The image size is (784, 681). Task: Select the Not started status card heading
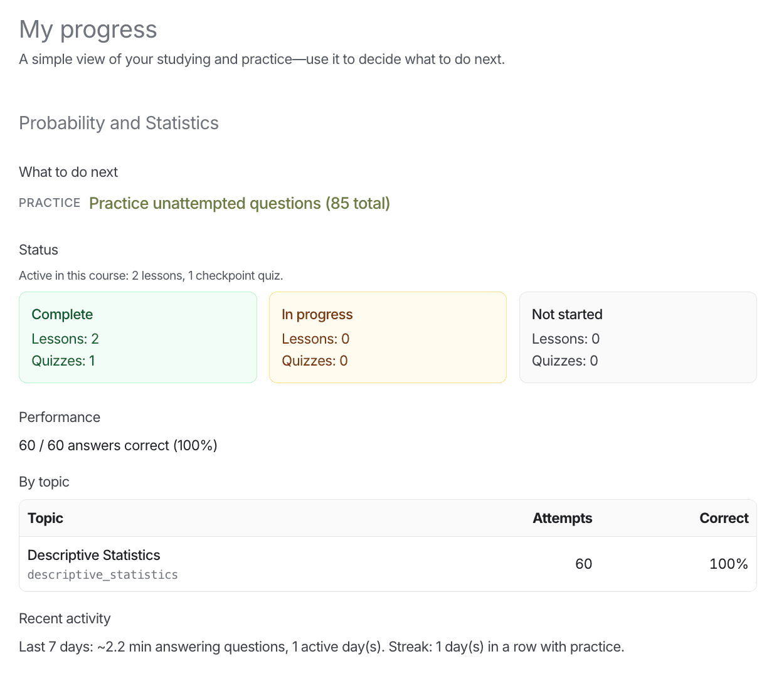pyautogui.click(x=567, y=314)
